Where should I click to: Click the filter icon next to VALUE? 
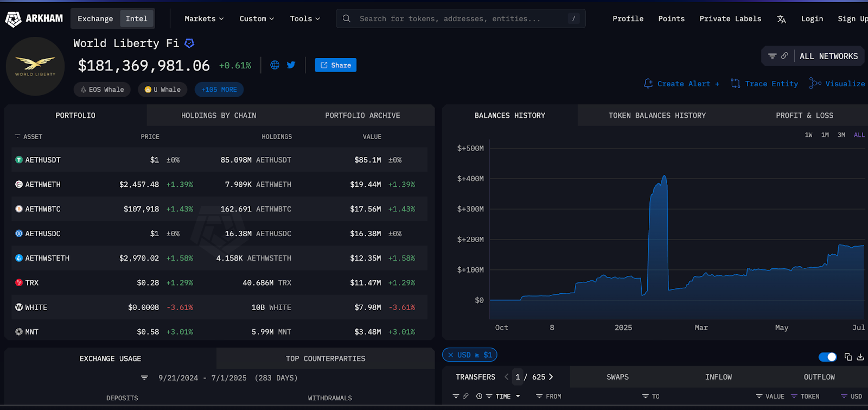[759, 396]
